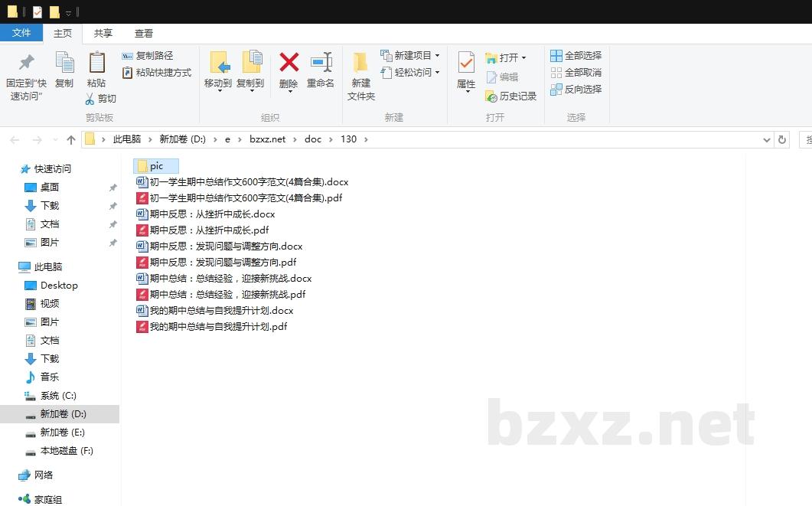Screen dimensions: 812x506
Task: Select the pic folder
Action: 156,166
